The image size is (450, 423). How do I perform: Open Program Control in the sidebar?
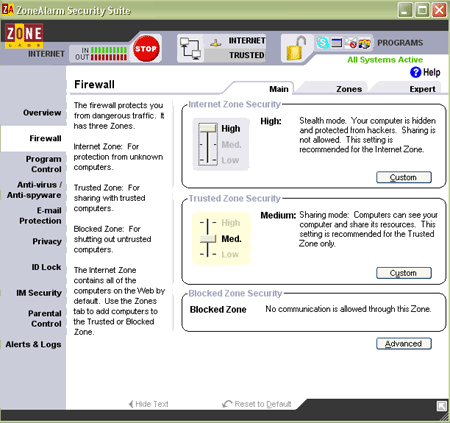pos(44,164)
